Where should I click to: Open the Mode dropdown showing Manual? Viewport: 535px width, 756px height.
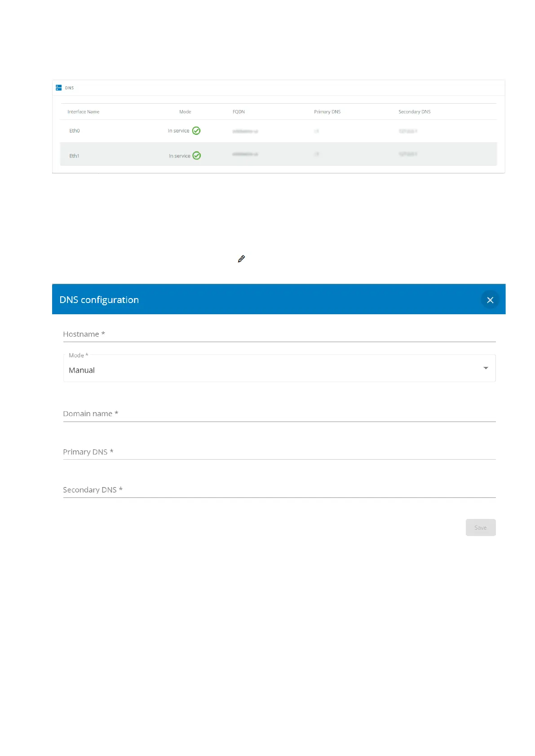click(279, 369)
